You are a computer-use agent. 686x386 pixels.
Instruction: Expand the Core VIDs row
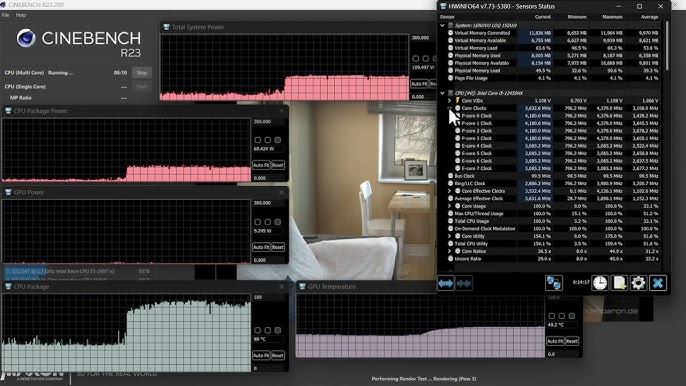pyautogui.click(x=449, y=100)
